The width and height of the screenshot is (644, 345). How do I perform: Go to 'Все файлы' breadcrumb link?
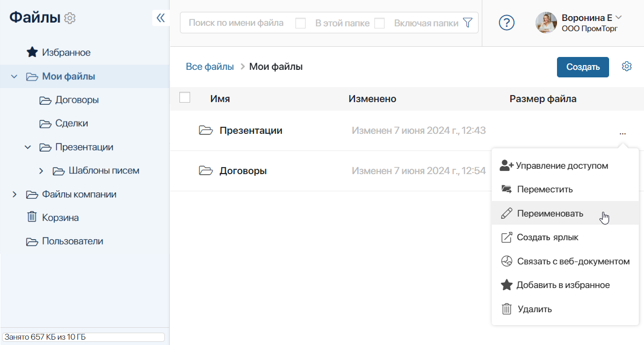tap(209, 67)
